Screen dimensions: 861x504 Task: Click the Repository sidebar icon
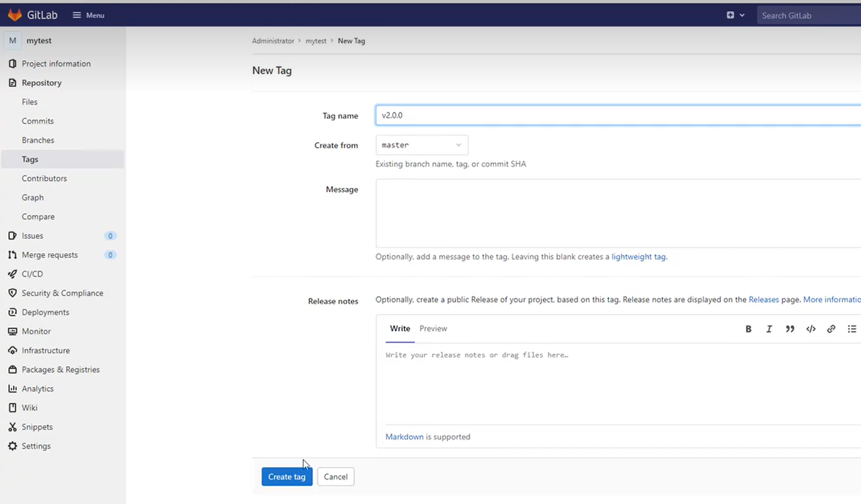pyautogui.click(x=12, y=83)
